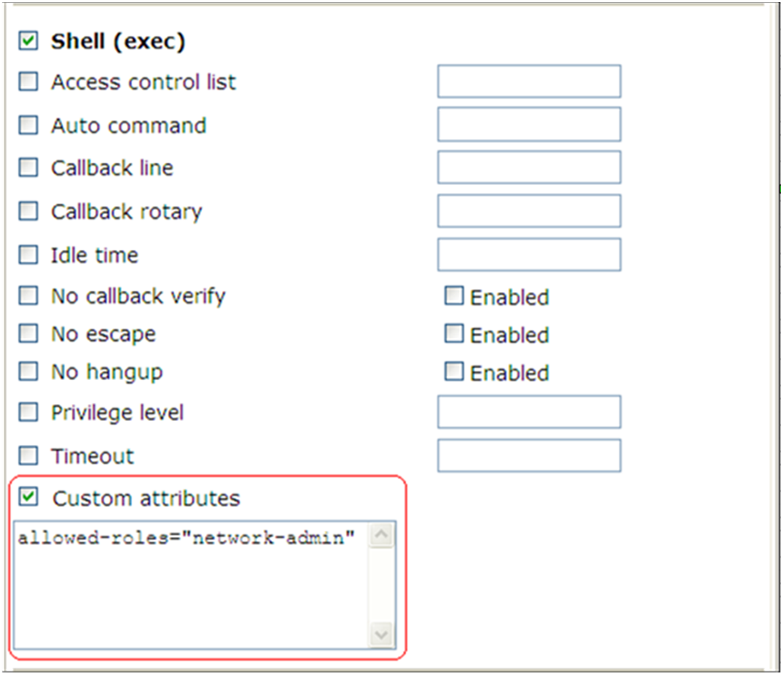The width and height of the screenshot is (784, 676).
Task: Click the Access control list text field
Action: click(529, 81)
